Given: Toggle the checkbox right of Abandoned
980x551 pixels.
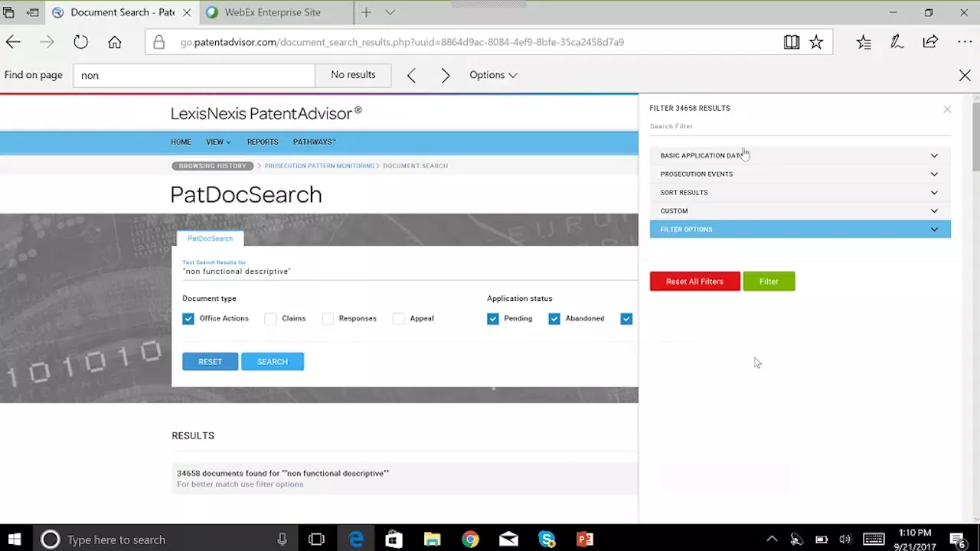Looking at the screenshot, I should click(x=626, y=318).
